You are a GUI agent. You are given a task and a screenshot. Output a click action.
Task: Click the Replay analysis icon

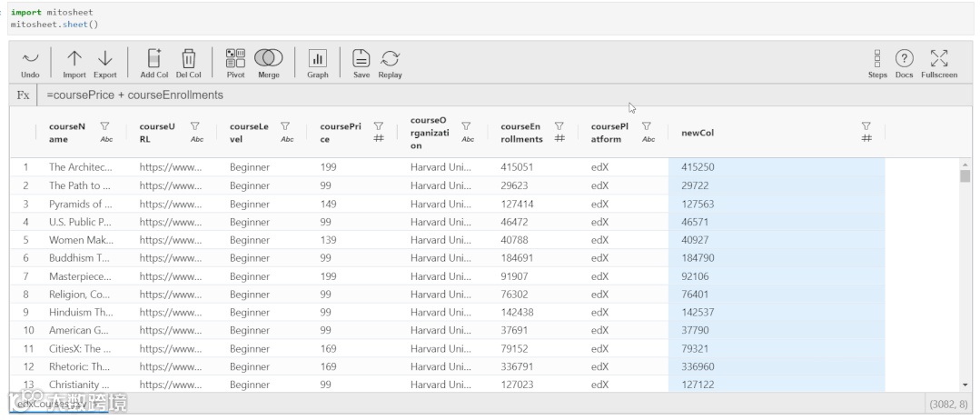tap(390, 58)
